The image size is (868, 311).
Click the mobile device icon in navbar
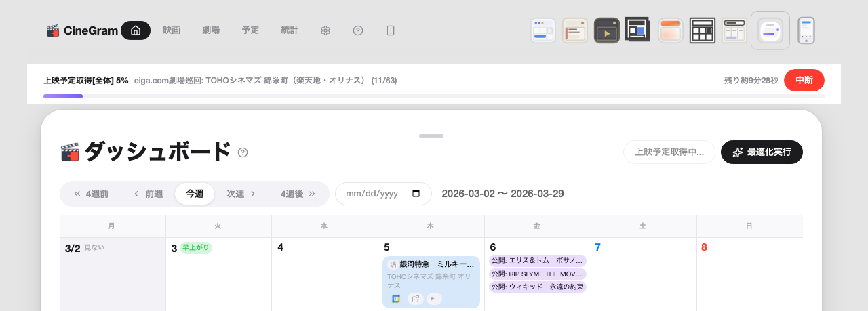tap(391, 30)
